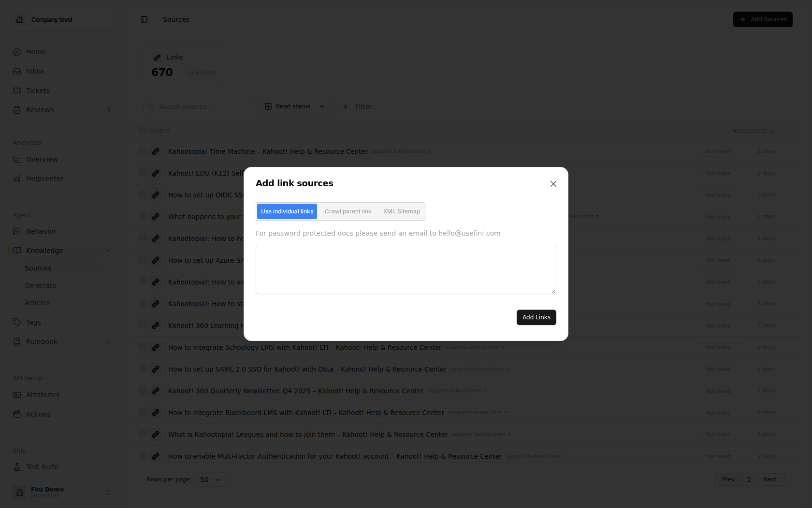The height and width of the screenshot is (508, 812).
Task: Open Rows per page dropdown
Action: point(211,479)
